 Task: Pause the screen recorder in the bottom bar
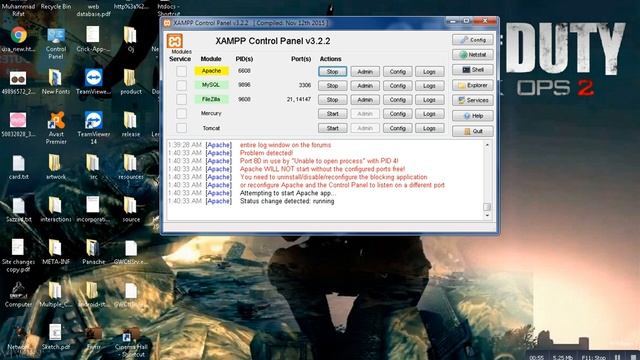[x=618, y=357]
